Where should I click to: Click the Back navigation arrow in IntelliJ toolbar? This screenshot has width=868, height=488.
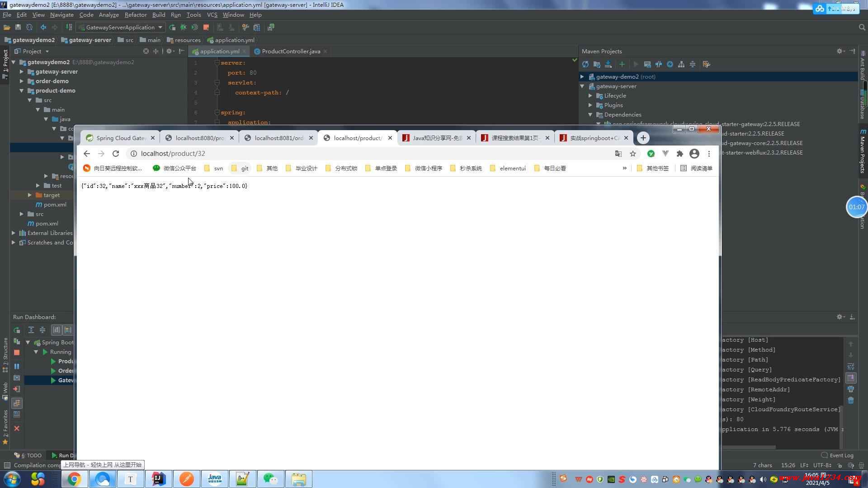tap(43, 28)
